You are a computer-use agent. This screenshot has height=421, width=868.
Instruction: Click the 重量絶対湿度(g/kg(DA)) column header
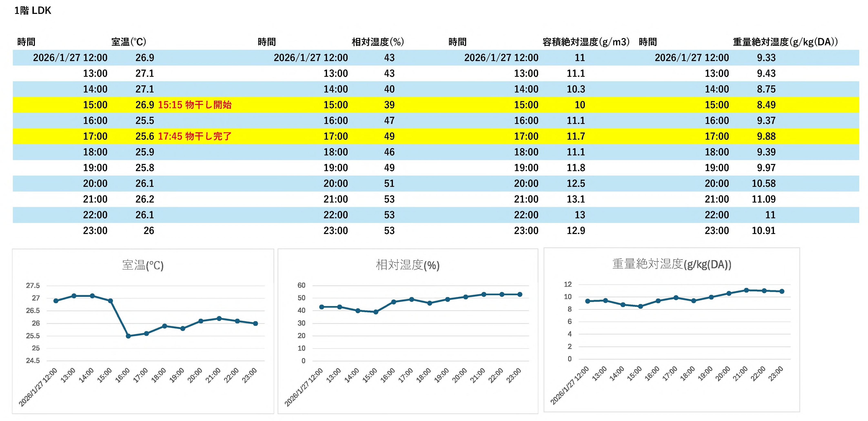[x=785, y=42]
